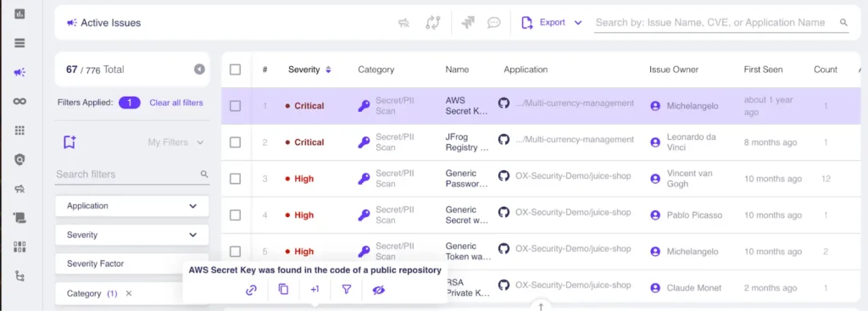Click the GitHub icon in AWS Secret row
The image size is (868, 311).
[504, 103]
